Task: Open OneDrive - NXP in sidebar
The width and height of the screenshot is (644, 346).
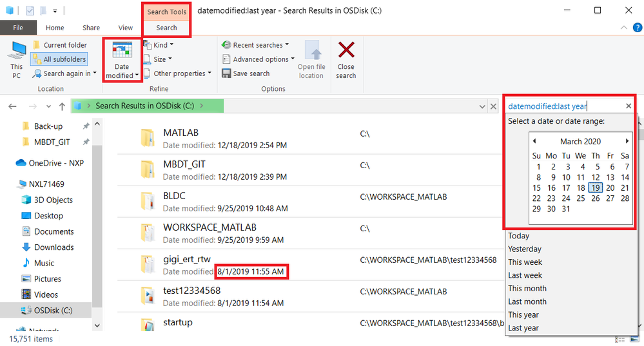Action: pyautogui.click(x=49, y=163)
